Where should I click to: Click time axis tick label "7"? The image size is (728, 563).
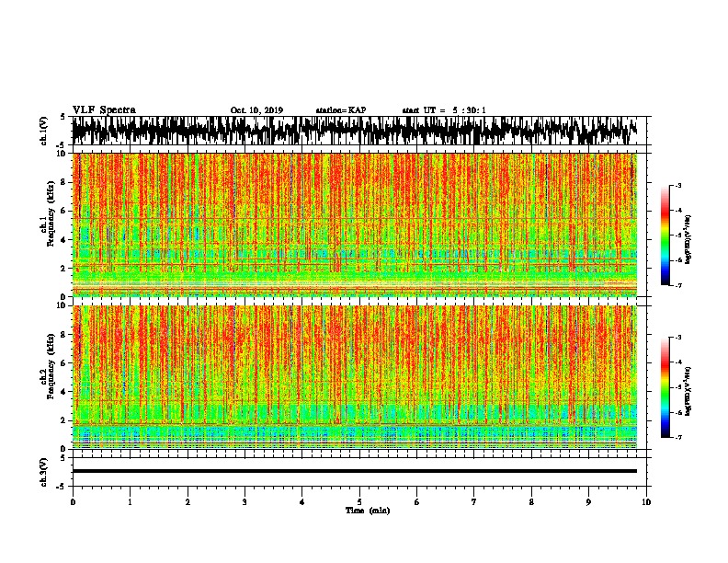point(474,502)
